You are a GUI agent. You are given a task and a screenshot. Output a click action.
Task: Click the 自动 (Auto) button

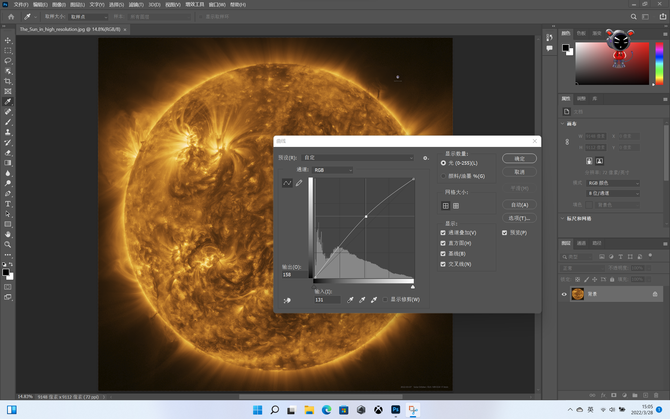point(519,204)
